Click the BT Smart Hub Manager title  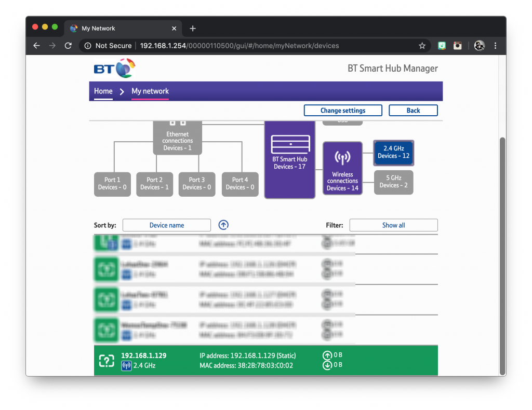coord(393,69)
